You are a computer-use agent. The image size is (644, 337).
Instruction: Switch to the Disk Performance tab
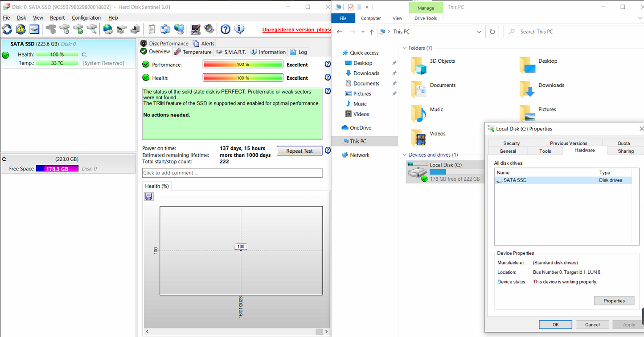164,43
